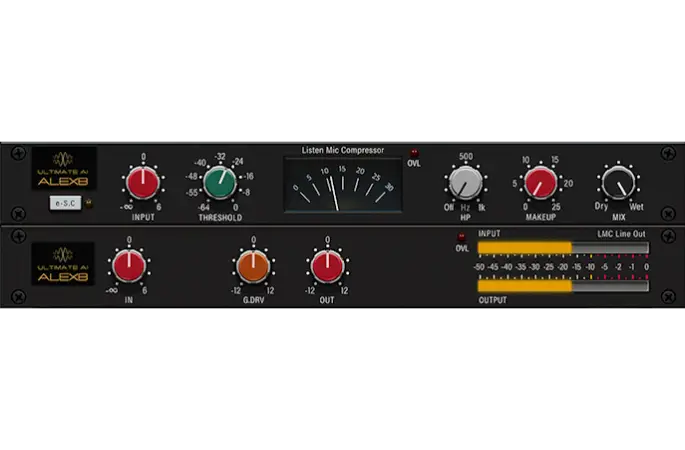Image resolution: width=685 pixels, height=450 pixels.
Task: Click the Listen Mic Compressor VU meter
Action: (336, 185)
